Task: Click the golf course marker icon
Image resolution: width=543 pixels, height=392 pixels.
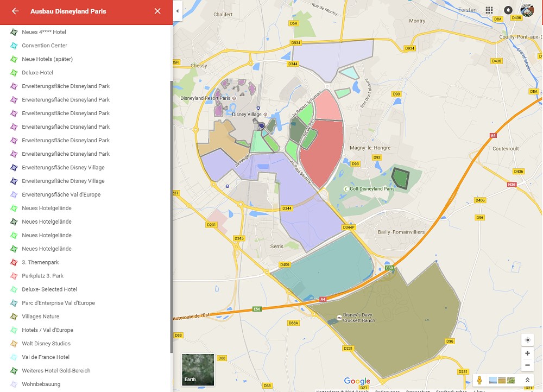Action: click(345, 189)
